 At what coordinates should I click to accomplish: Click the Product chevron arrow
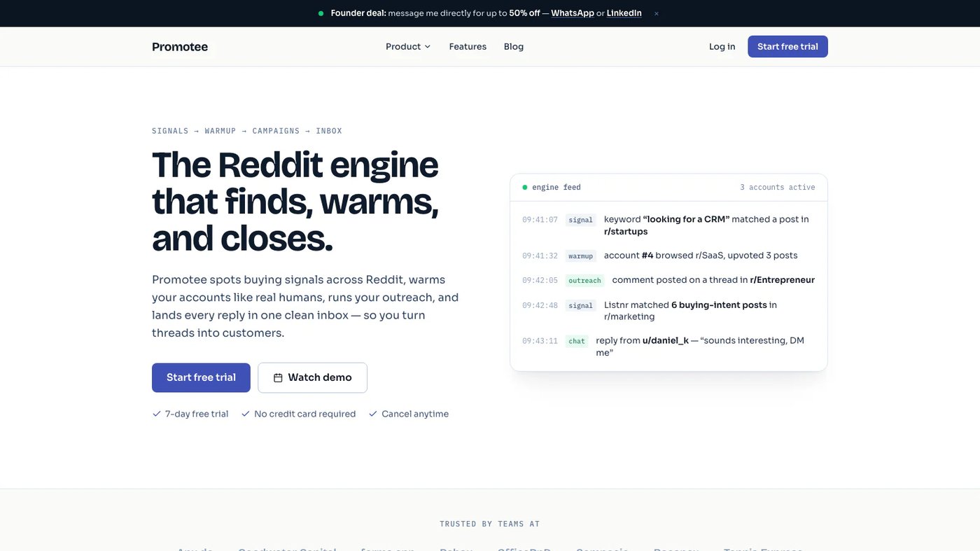pyautogui.click(x=428, y=47)
